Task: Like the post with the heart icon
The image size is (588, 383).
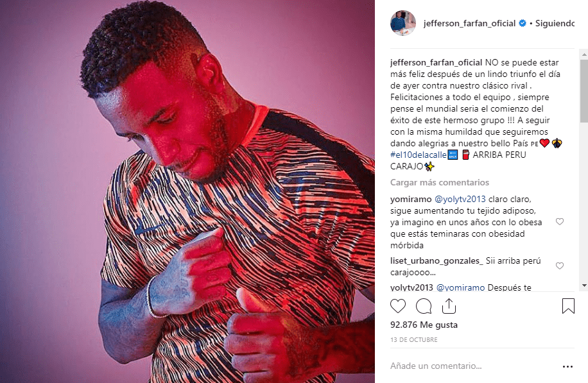Action: click(x=398, y=306)
